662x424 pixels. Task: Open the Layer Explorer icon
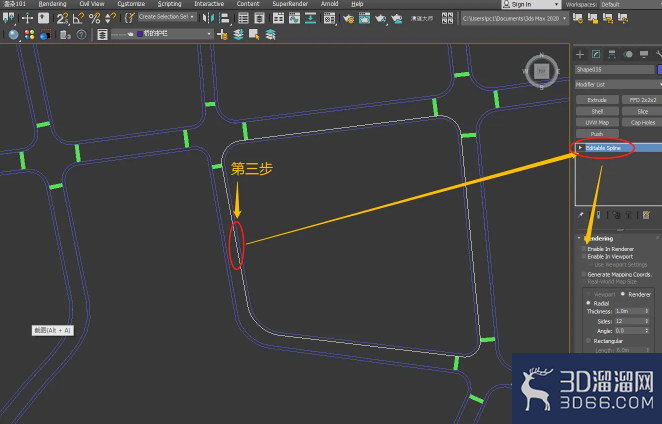(x=259, y=18)
